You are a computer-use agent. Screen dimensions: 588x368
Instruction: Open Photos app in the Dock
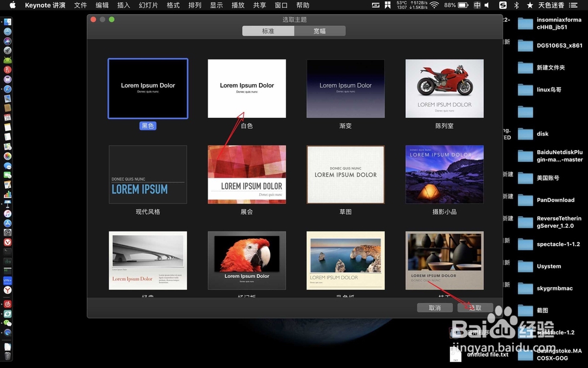(x=8, y=156)
